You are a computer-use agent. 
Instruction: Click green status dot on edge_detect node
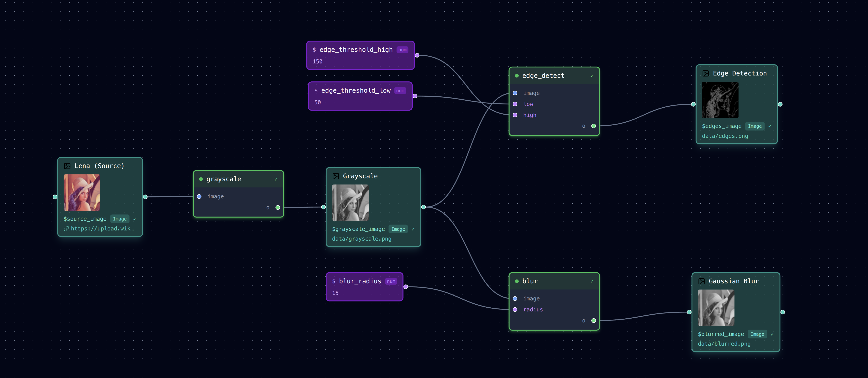point(517,76)
